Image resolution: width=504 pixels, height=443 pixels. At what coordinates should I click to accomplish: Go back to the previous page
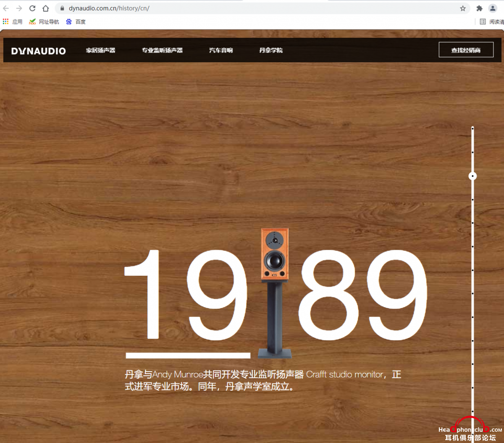[6, 8]
